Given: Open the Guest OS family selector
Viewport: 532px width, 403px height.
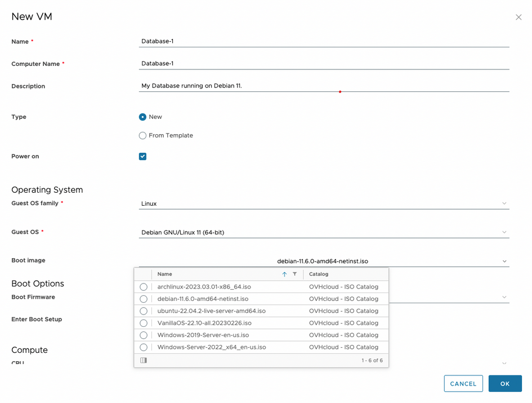Looking at the screenshot, I should [324, 203].
